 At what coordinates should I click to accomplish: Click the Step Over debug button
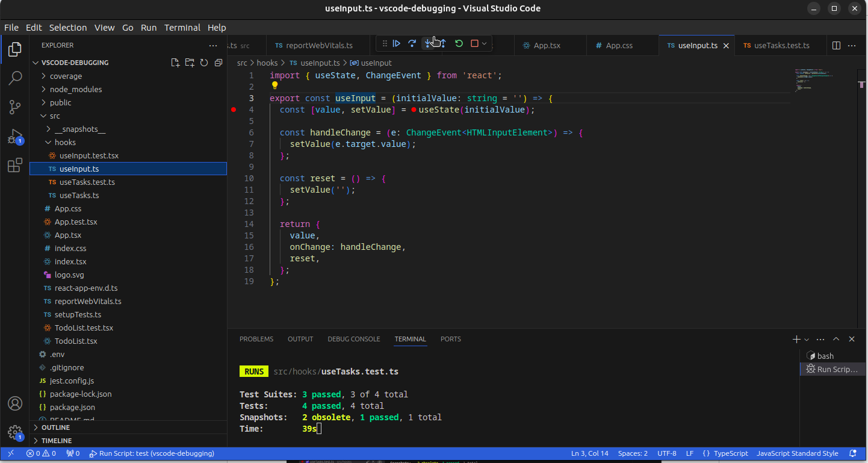click(x=412, y=43)
